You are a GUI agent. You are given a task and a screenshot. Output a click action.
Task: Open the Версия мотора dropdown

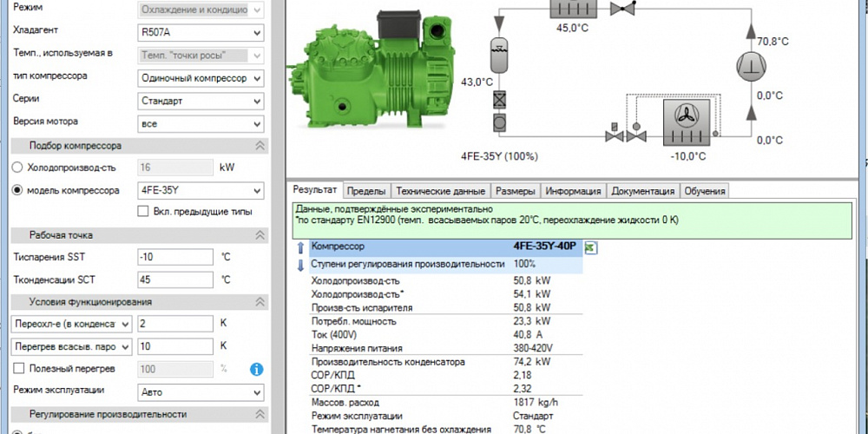pos(201,124)
